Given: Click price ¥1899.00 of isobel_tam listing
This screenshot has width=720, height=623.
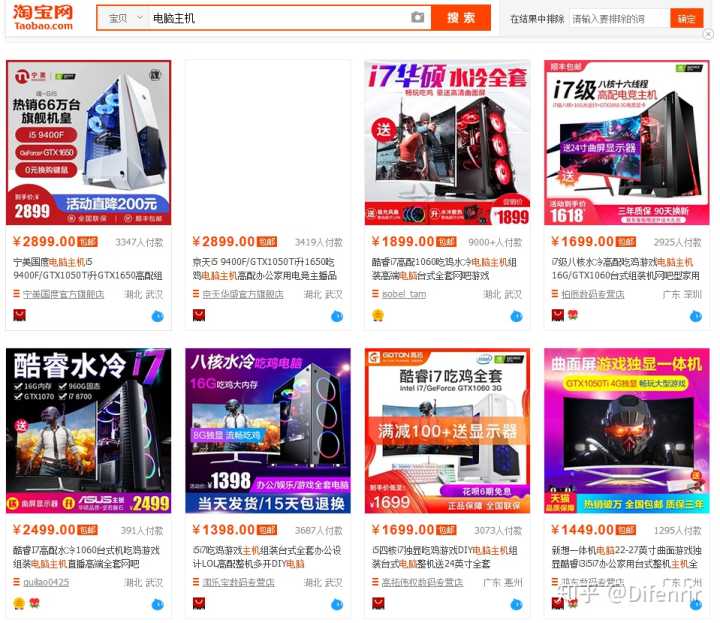Looking at the screenshot, I should 403,241.
